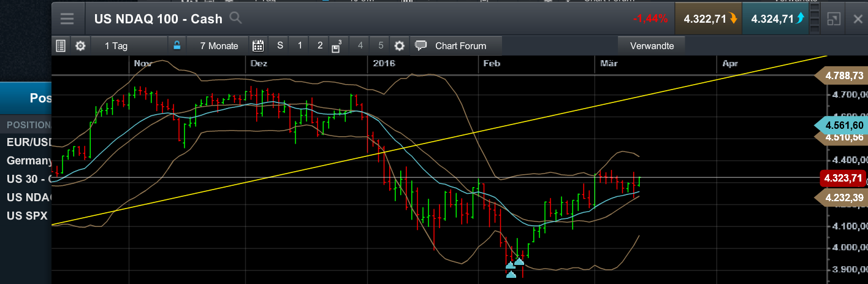The image size is (868, 284).
Task: Click the pop-out window icon
Action: point(833,19)
